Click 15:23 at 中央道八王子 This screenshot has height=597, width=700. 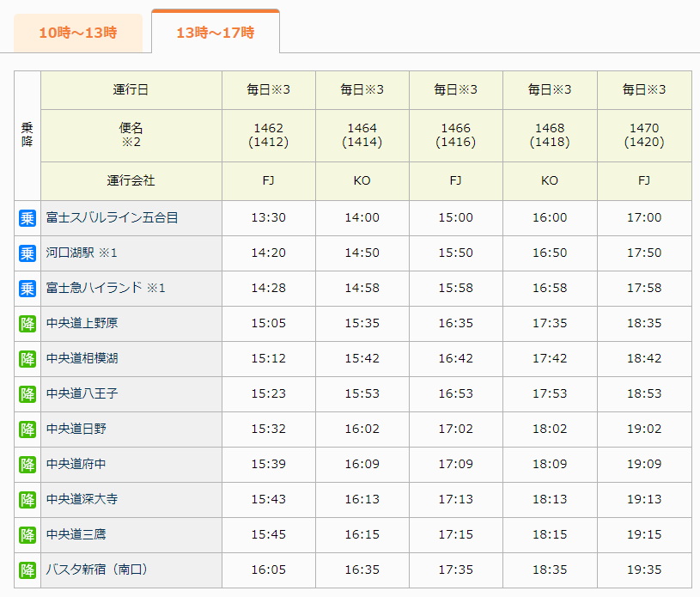pyautogui.click(x=268, y=394)
